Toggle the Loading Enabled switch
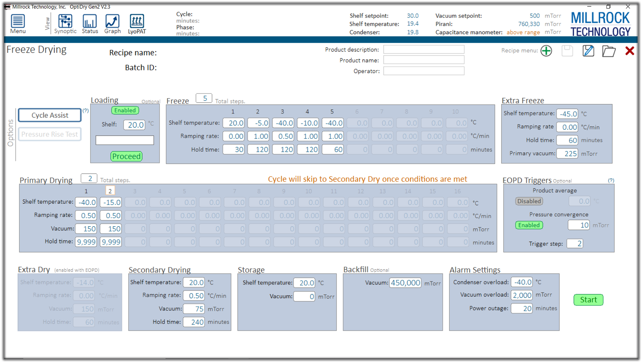The image size is (644, 362). pos(125,111)
